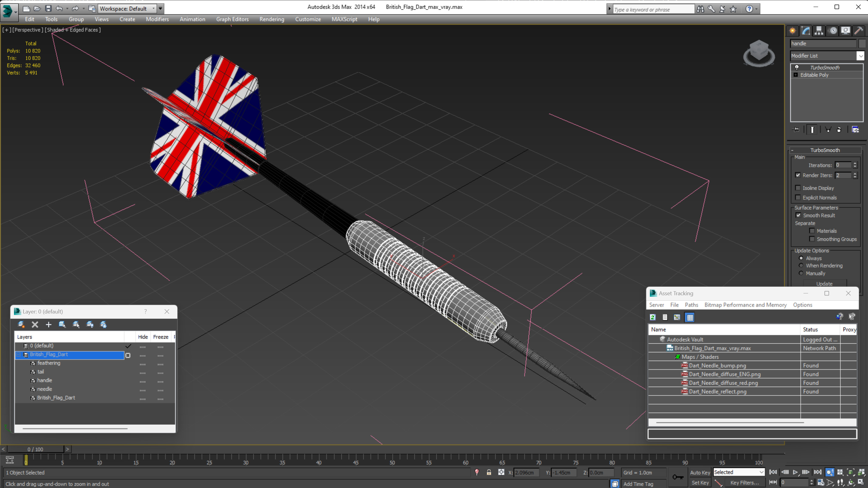
Task: Open the Display tab in command panel
Action: pos(845,31)
